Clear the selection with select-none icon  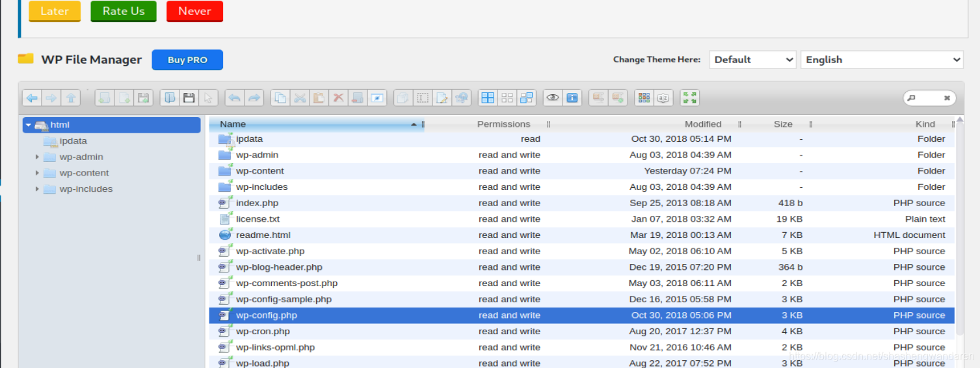click(507, 98)
